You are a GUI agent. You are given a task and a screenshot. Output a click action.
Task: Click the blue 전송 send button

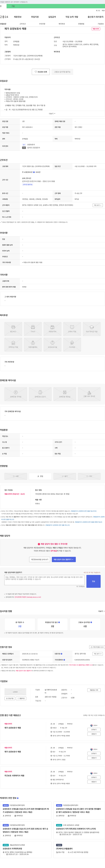pos(94,581)
